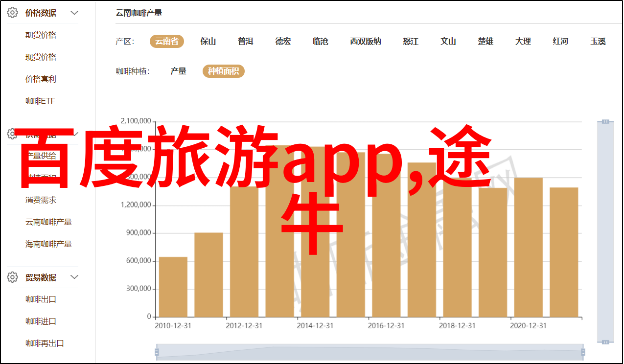Click the gear icon beside 价格数据
624x364 pixels.
pyautogui.click(x=13, y=13)
